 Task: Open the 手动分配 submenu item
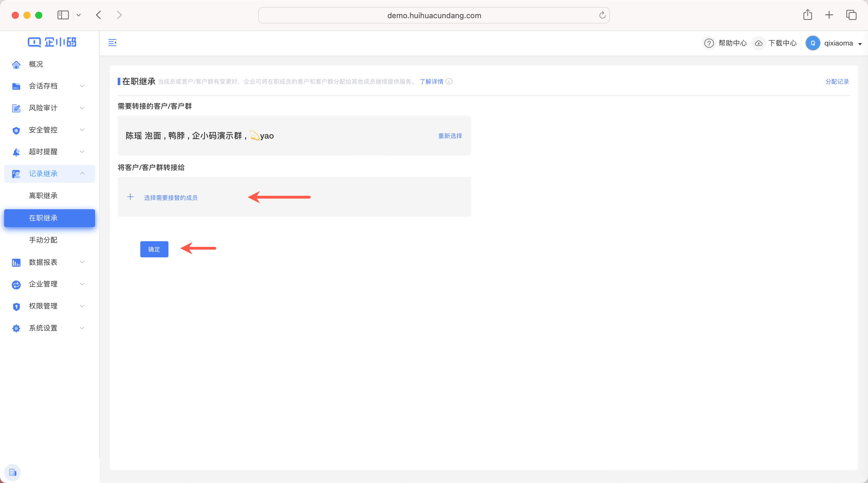coord(50,240)
